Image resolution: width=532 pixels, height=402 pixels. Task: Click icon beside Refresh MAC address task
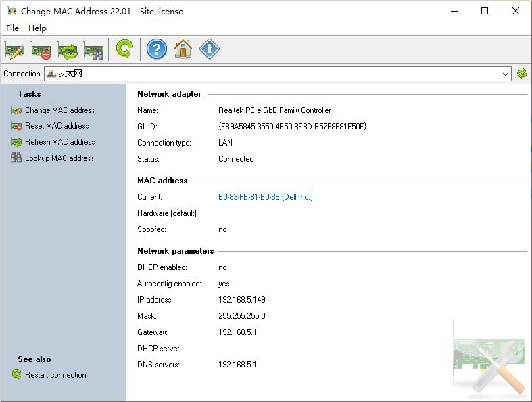16,142
